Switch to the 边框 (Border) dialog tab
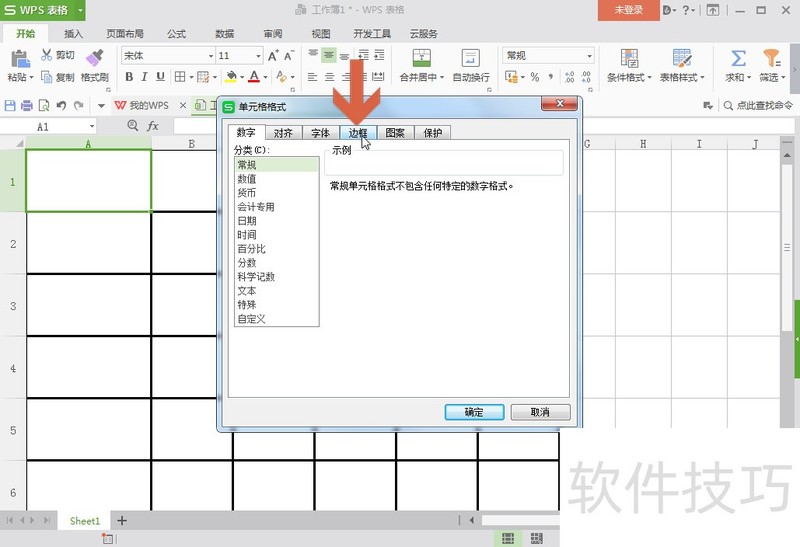This screenshot has width=800, height=547. tap(358, 133)
